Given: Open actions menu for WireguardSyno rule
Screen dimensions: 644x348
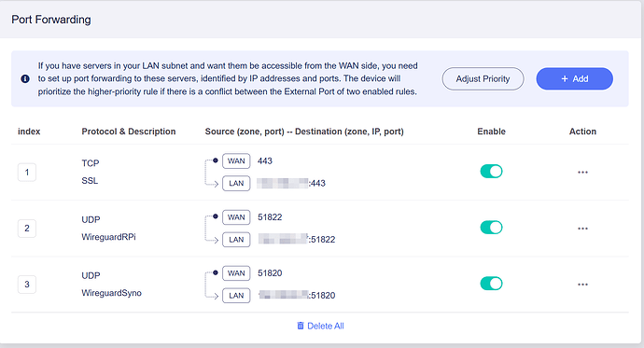Looking at the screenshot, I should click(x=582, y=284).
